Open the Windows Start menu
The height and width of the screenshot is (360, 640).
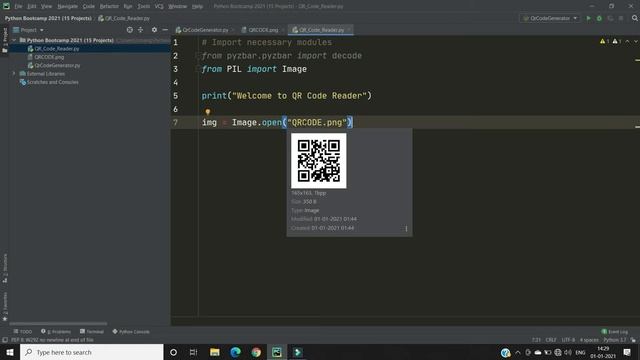pyautogui.click(x=10, y=352)
